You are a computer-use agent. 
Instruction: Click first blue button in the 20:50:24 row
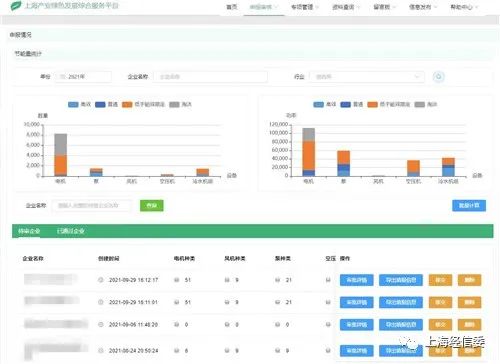(356, 351)
